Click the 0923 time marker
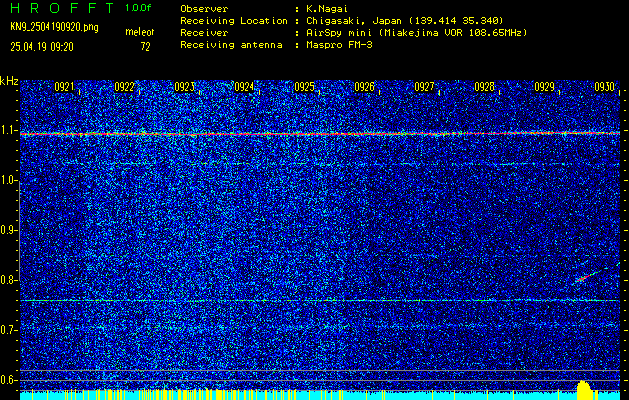The height and width of the screenshot is (400, 629). tap(185, 87)
